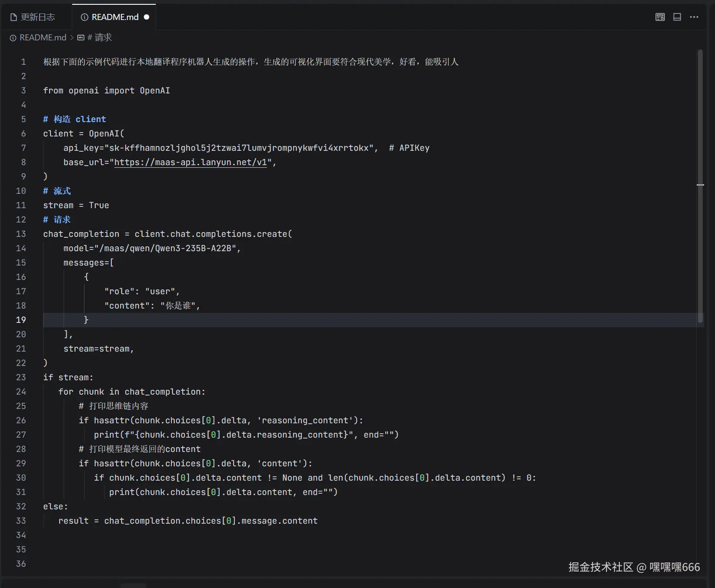Click the print(chunk.choices[0].delta.content line
The width and height of the screenshot is (715, 588).
[224, 492]
